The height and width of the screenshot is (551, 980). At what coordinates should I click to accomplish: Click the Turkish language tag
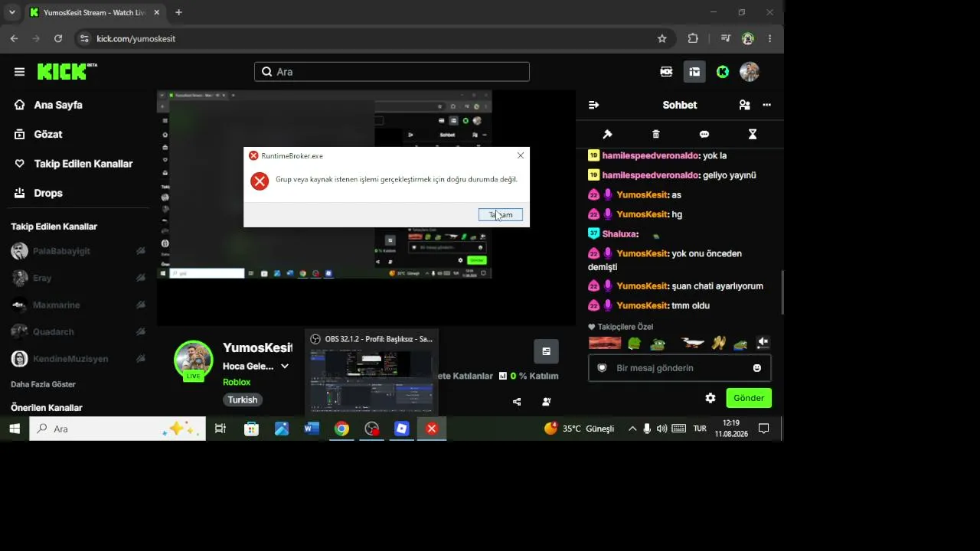[243, 399]
